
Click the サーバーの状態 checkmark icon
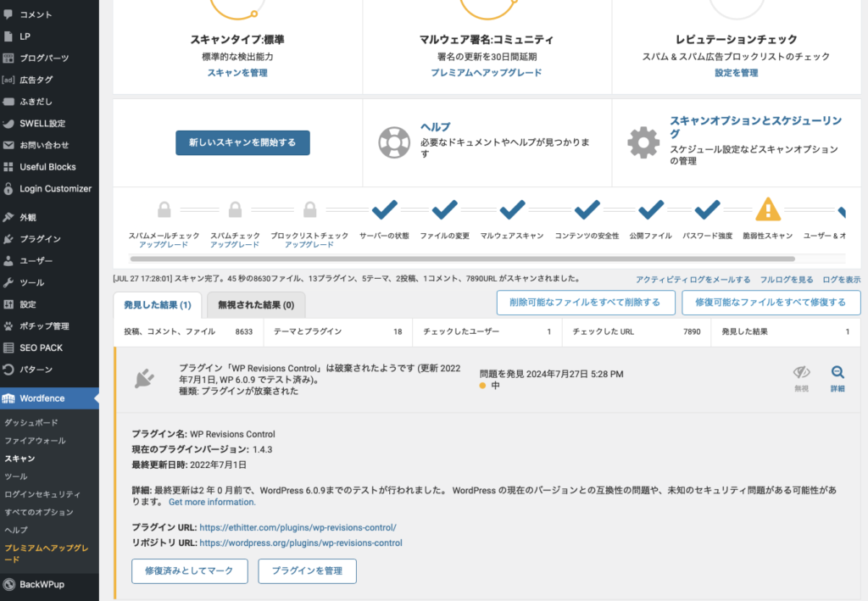coord(384,209)
